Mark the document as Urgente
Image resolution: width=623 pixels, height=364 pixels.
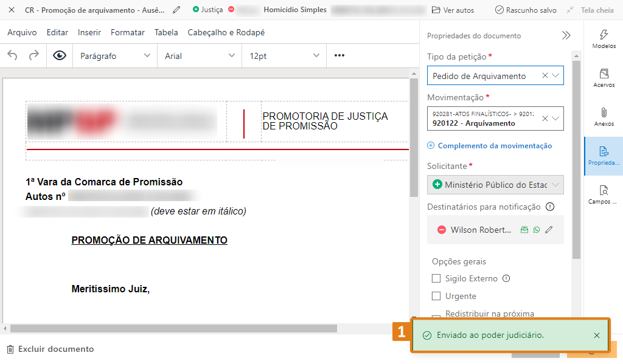point(436,296)
